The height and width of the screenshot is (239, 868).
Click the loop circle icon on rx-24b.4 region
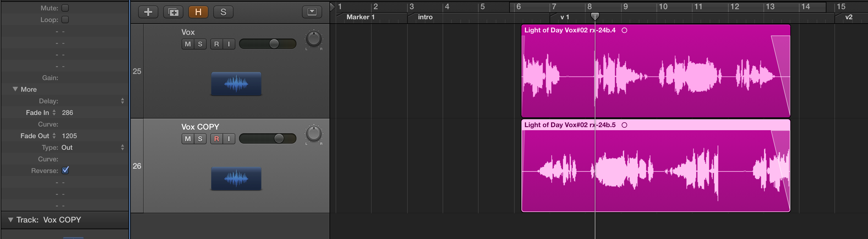[624, 30]
